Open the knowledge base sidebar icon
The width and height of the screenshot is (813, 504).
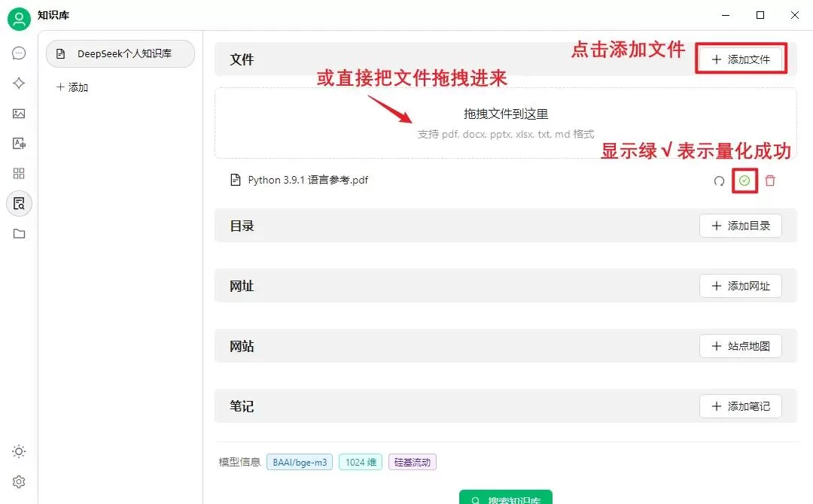pos(19,204)
